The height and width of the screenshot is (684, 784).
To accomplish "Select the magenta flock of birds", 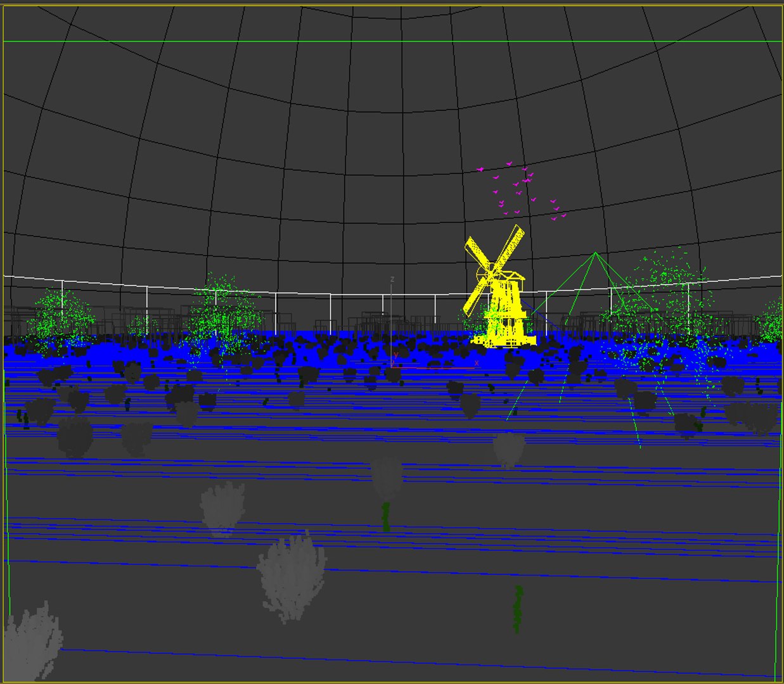I will click(x=523, y=191).
